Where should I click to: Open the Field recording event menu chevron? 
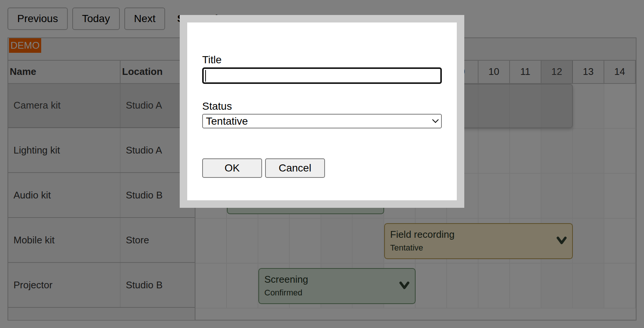pos(561,240)
